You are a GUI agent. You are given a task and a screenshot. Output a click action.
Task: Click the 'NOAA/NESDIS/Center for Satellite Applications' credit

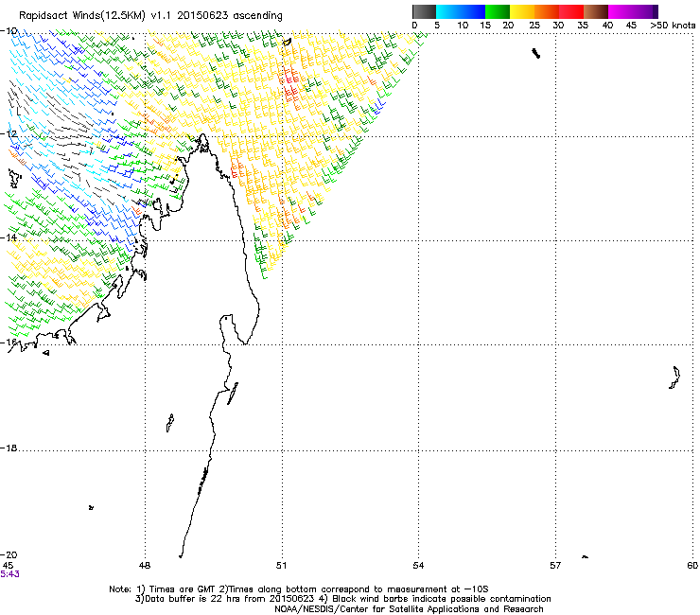[x=378, y=609]
